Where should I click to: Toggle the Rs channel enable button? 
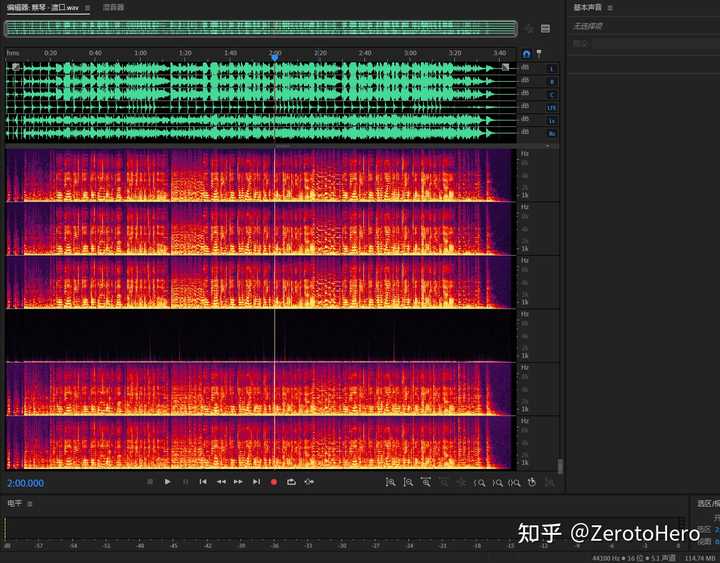(551, 134)
